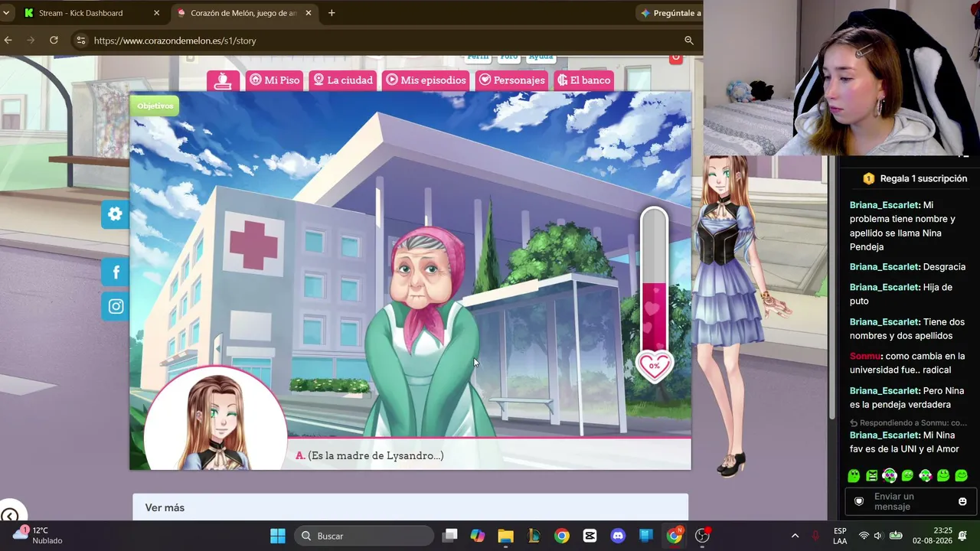
Task: Go to Mi Piso
Action: (x=274, y=80)
